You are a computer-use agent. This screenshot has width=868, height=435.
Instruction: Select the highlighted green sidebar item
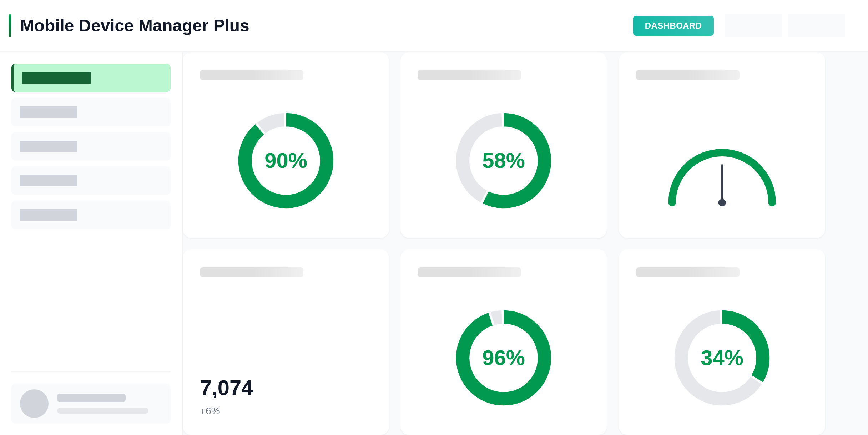coord(91,78)
